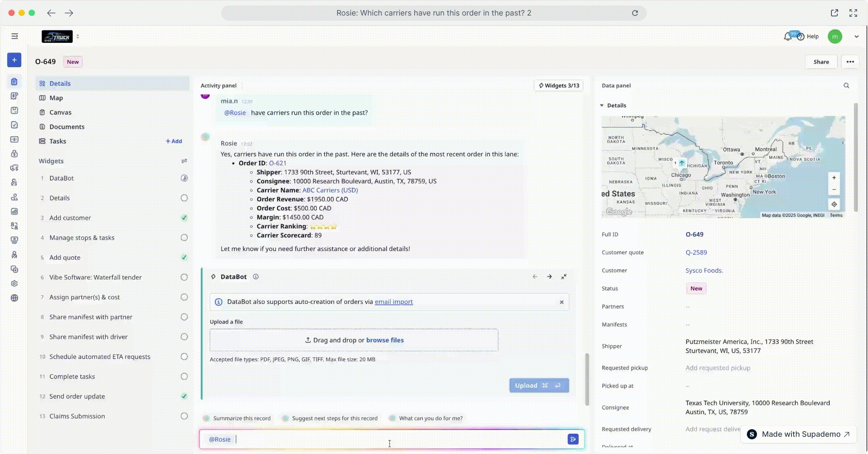The height and width of the screenshot is (454, 868).
Task: Toggle the Details widget completion circle
Action: (184, 198)
